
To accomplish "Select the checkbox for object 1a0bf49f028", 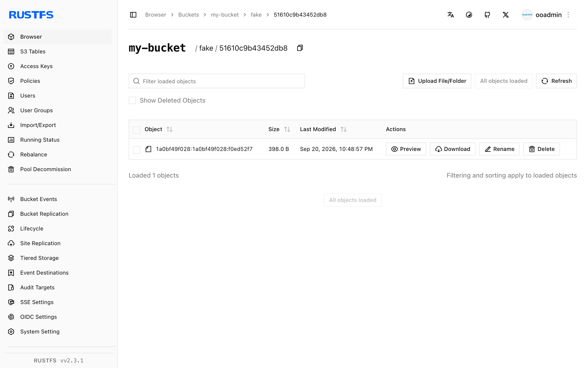I will [136, 150].
